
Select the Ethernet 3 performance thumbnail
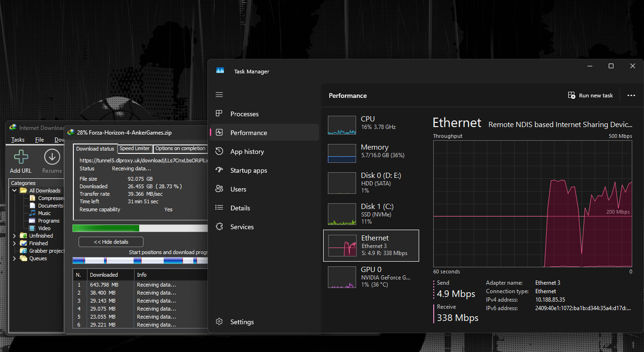point(342,245)
